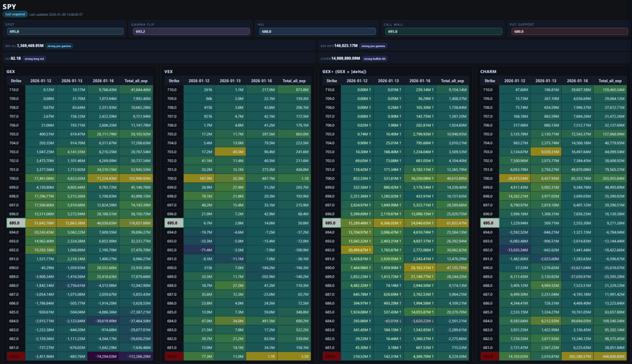Viewport: 632px width, 364px height.
Task: Click the Last updated 2026-01-09 timestamp
Action: (x=56, y=15)
